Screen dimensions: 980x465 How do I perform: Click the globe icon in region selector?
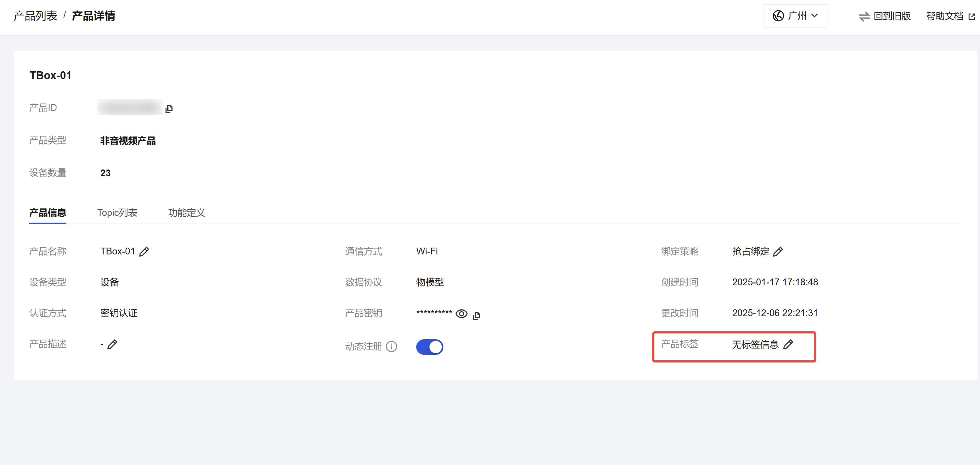(x=778, y=16)
